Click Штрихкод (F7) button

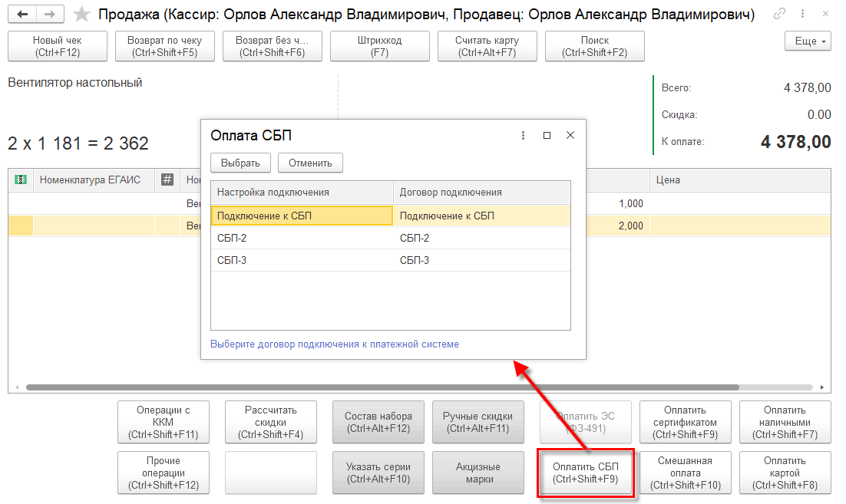pyautogui.click(x=379, y=46)
